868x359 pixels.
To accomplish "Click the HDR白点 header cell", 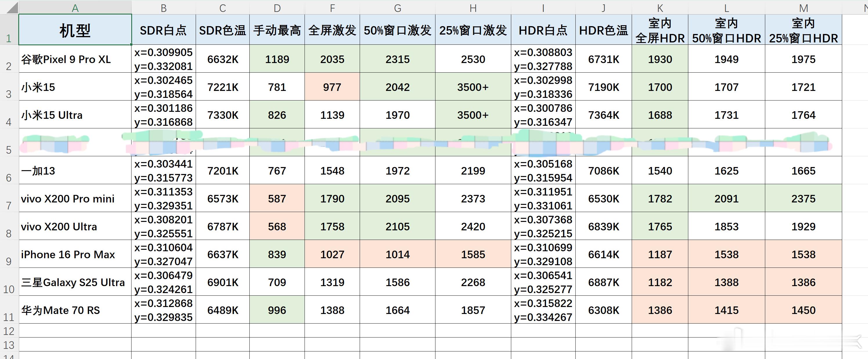I will pos(543,30).
